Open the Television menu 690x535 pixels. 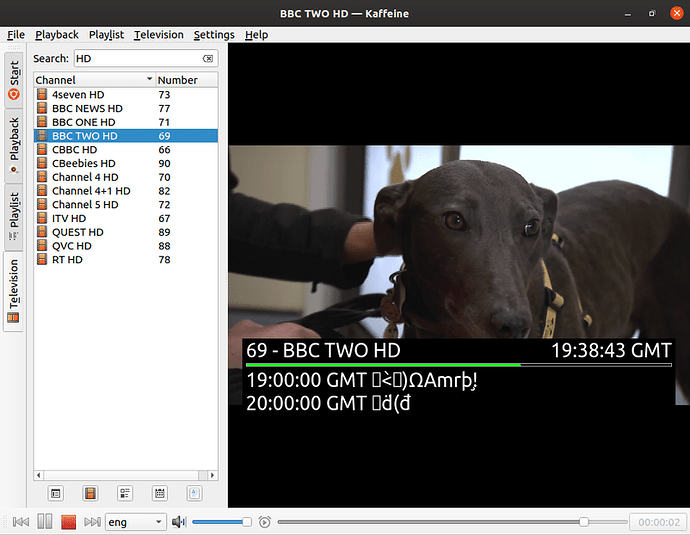coord(158,35)
